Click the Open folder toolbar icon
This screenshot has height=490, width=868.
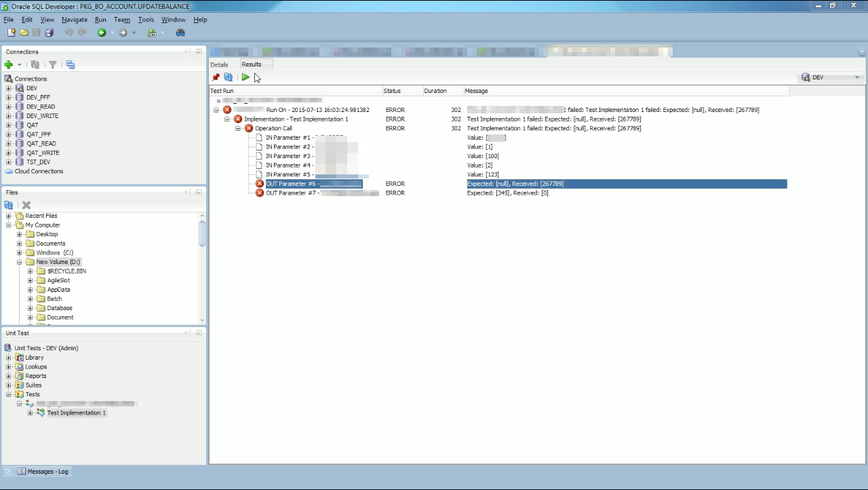pyautogui.click(x=24, y=33)
